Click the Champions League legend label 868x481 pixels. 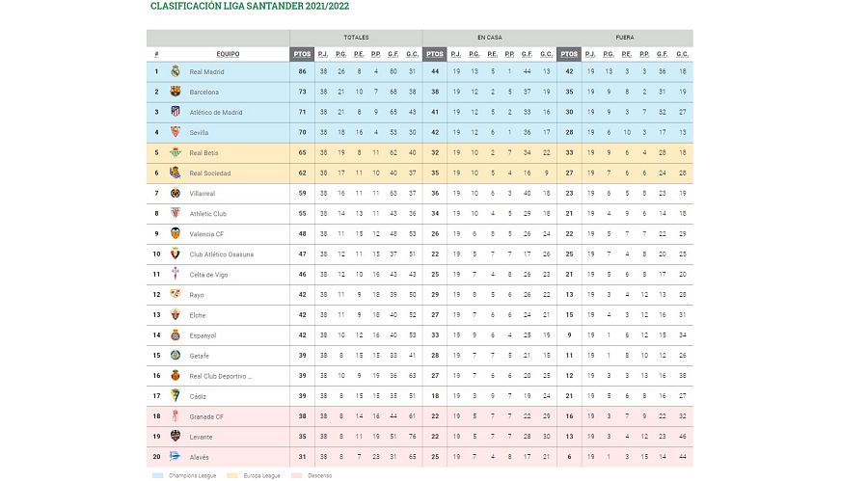[x=192, y=475]
